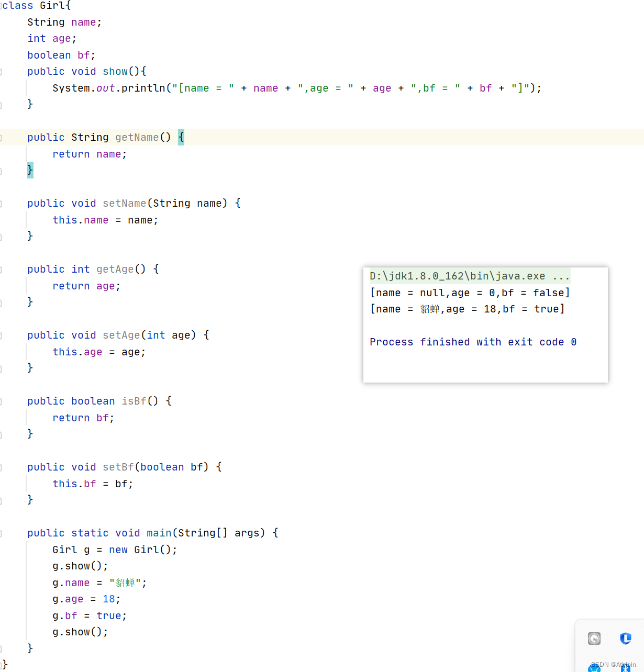
Task: Select the blue headphones tray icon
Action: [594, 668]
